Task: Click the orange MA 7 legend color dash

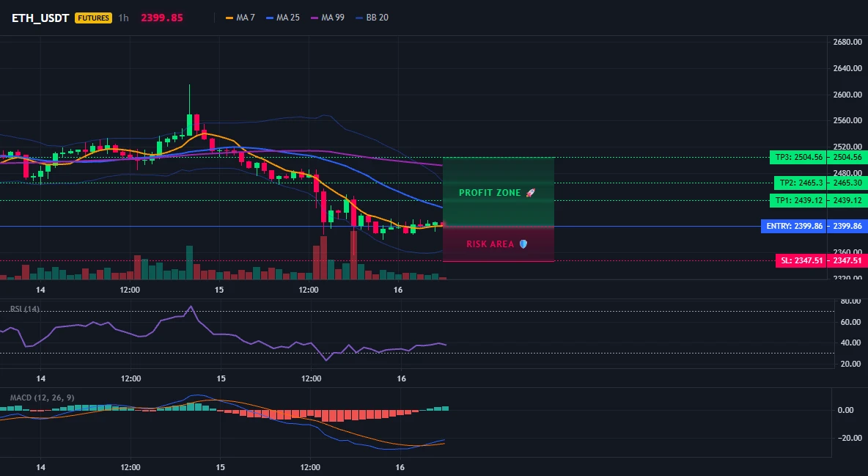Action: [229, 18]
